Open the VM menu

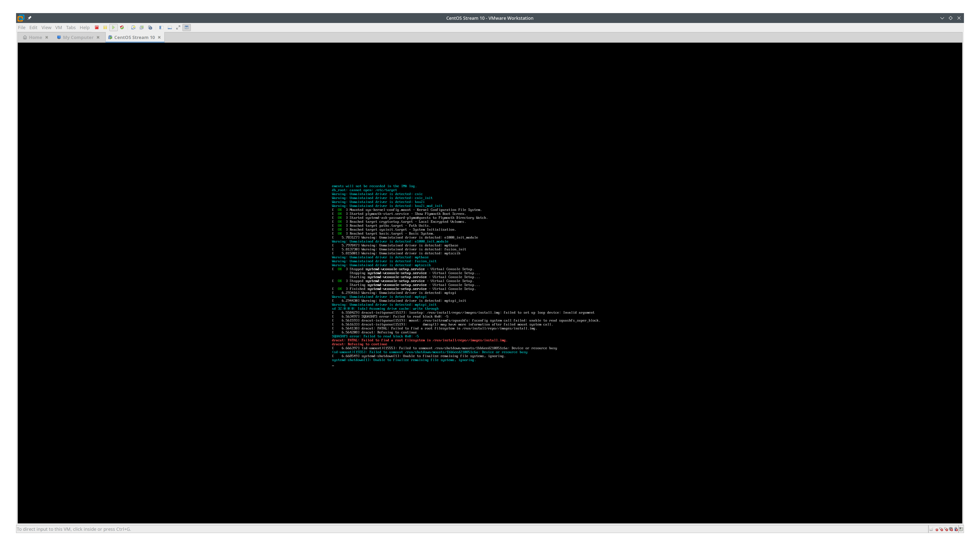tap(58, 27)
